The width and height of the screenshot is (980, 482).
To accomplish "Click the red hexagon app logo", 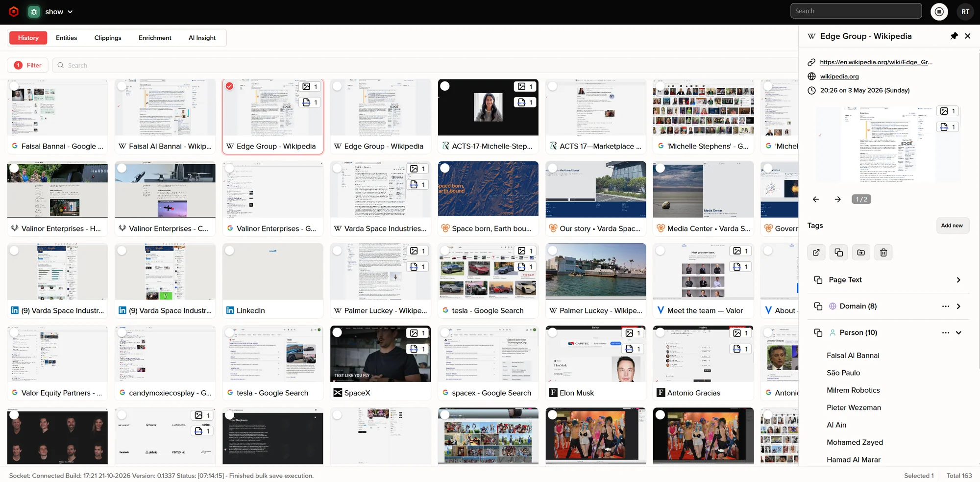I will tap(14, 11).
